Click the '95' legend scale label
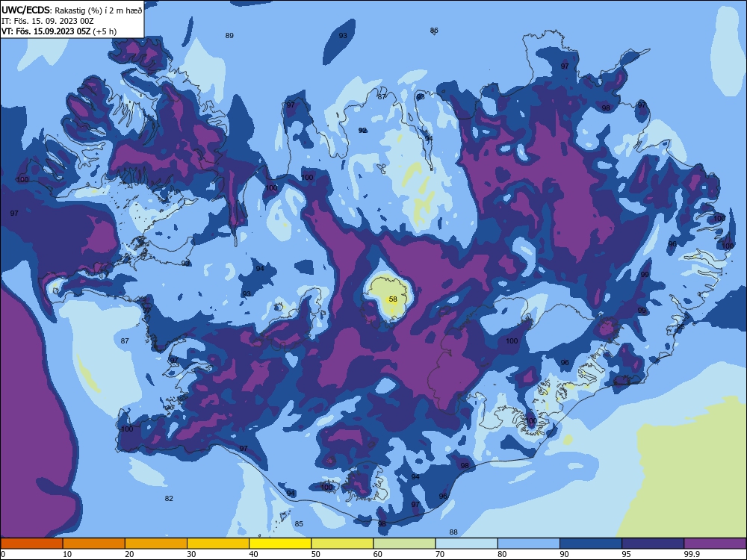Viewport: 747px width, 560px height. click(626, 554)
